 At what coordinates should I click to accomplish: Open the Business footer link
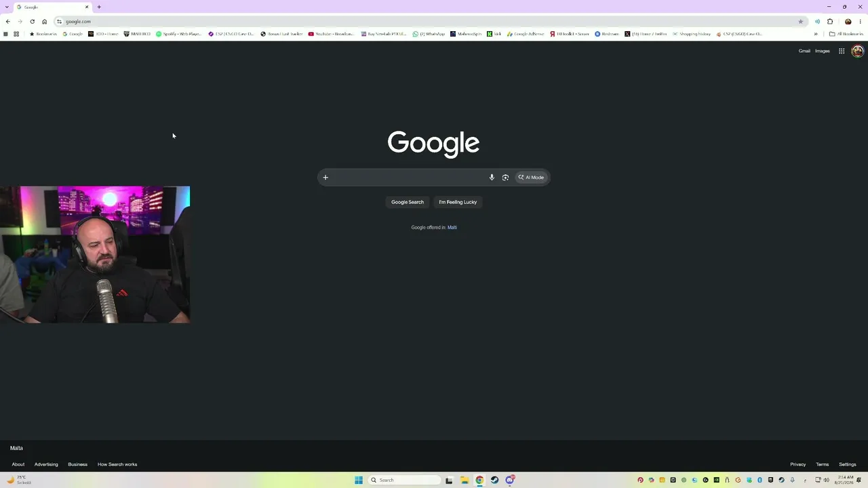[x=77, y=464]
